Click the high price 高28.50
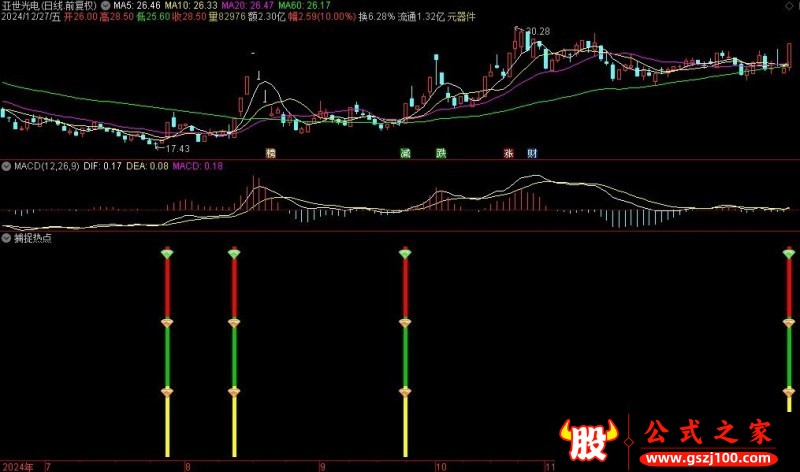The width and height of the screenshot is (800, 472). pos(116,17)
